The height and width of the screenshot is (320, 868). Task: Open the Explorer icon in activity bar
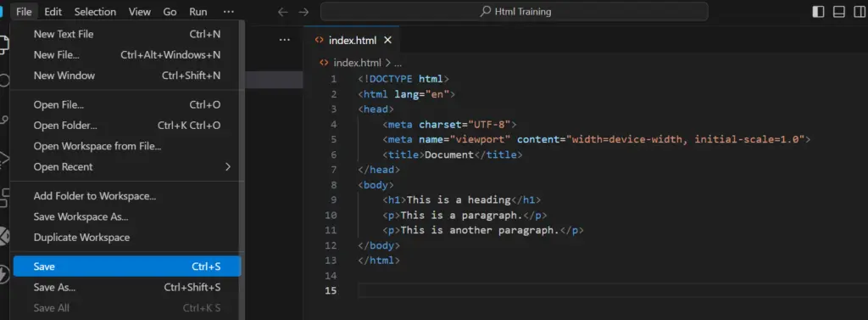(x=3, y=44)
